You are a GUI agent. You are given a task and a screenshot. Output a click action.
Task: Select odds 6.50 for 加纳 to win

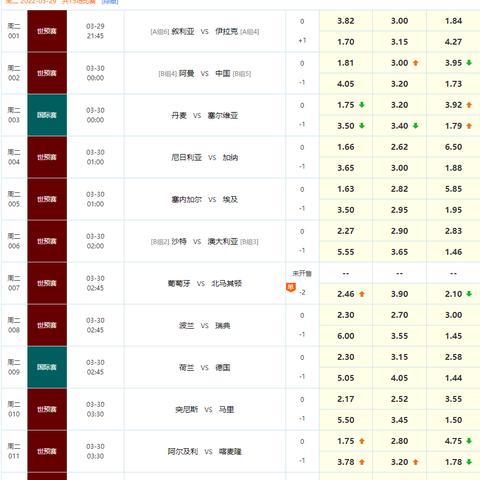[453, 147]
